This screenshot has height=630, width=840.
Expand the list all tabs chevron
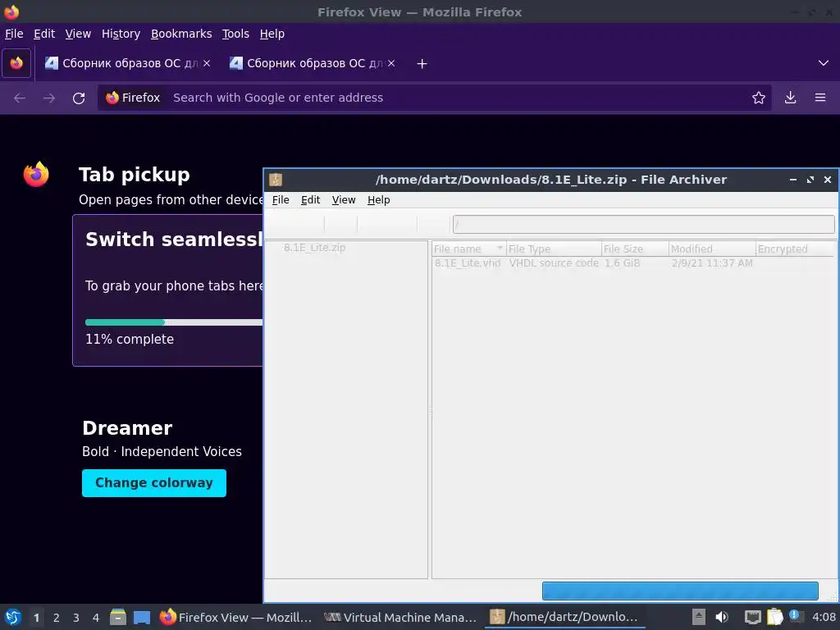pos(824,63)
